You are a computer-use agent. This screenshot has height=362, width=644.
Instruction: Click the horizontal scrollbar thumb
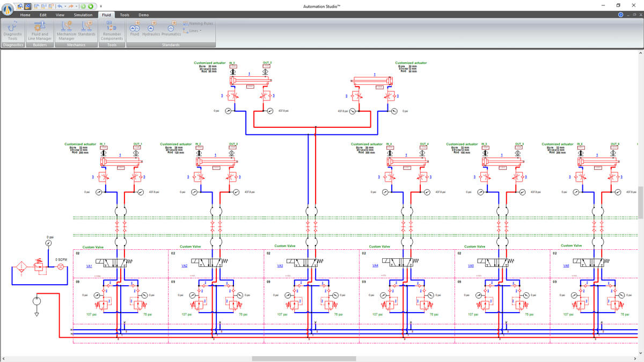(x=304, y=358)
